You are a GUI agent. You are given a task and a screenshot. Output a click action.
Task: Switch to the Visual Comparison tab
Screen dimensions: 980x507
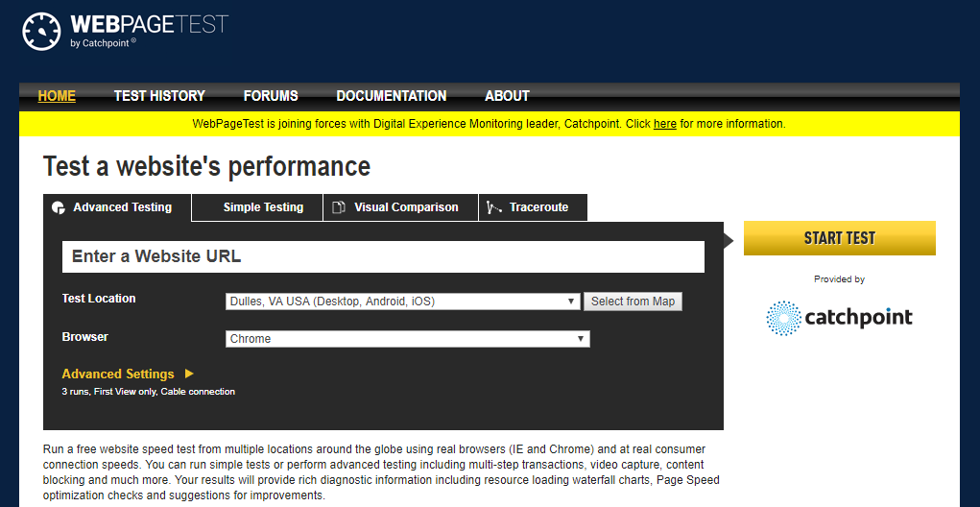tap(400, 207)
